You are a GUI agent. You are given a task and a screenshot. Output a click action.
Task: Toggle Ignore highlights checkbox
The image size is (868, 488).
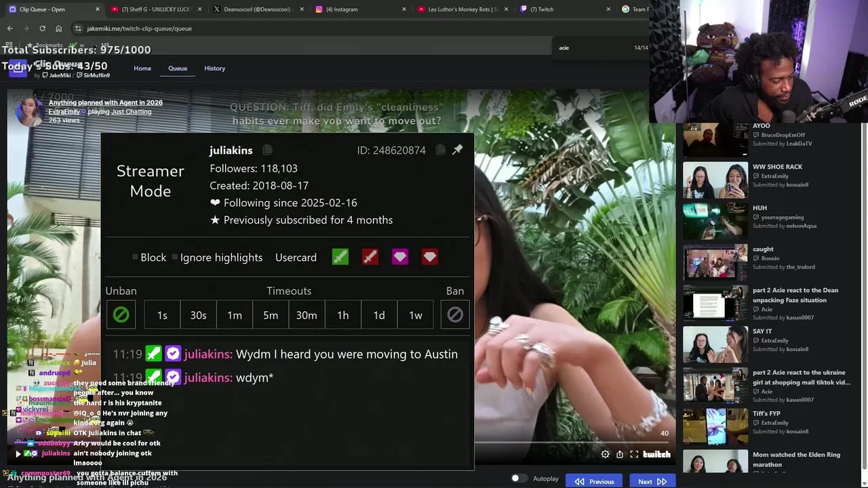click(x=175, y=257)
